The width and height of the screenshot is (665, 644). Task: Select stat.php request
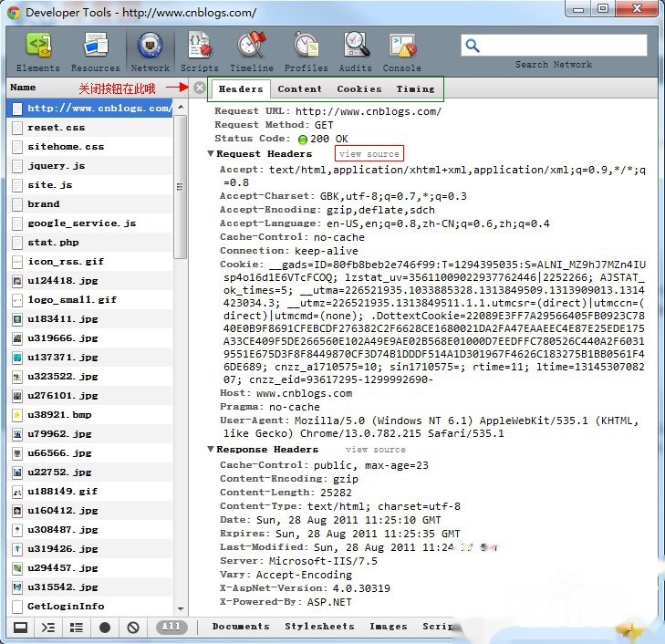click(x=90, y=242)
